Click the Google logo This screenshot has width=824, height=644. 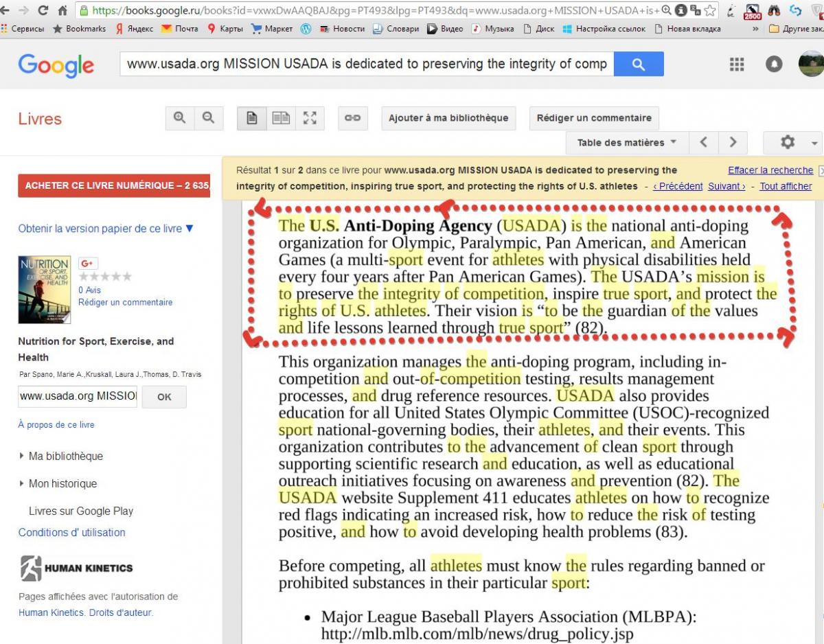(x=56, y=65)
